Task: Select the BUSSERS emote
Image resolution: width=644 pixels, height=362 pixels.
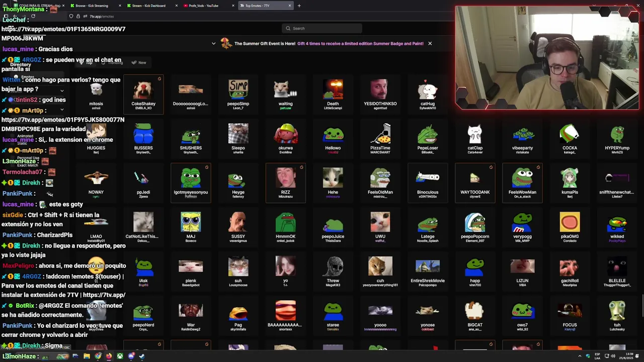Action: [143, 139]
